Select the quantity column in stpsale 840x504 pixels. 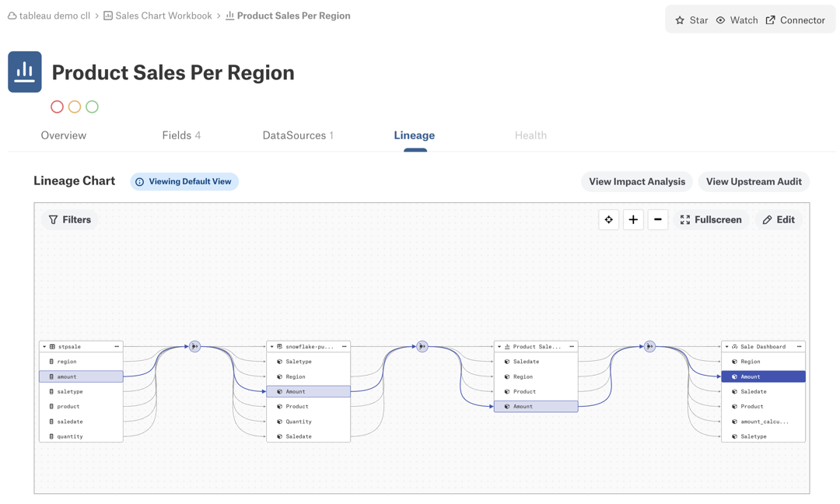(x=81, y=436)
